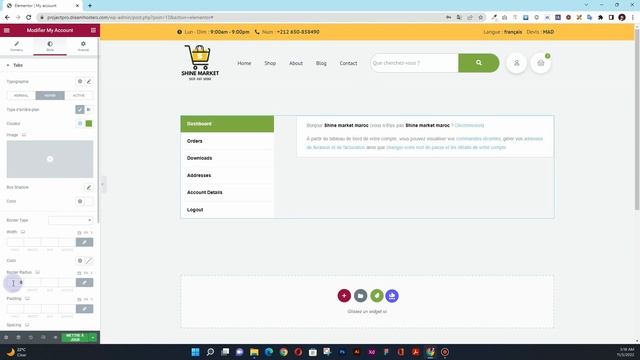This screenshot has width=640, height=360.
Task: Select the Dashboard account tab
Action: tap(227, 124)
